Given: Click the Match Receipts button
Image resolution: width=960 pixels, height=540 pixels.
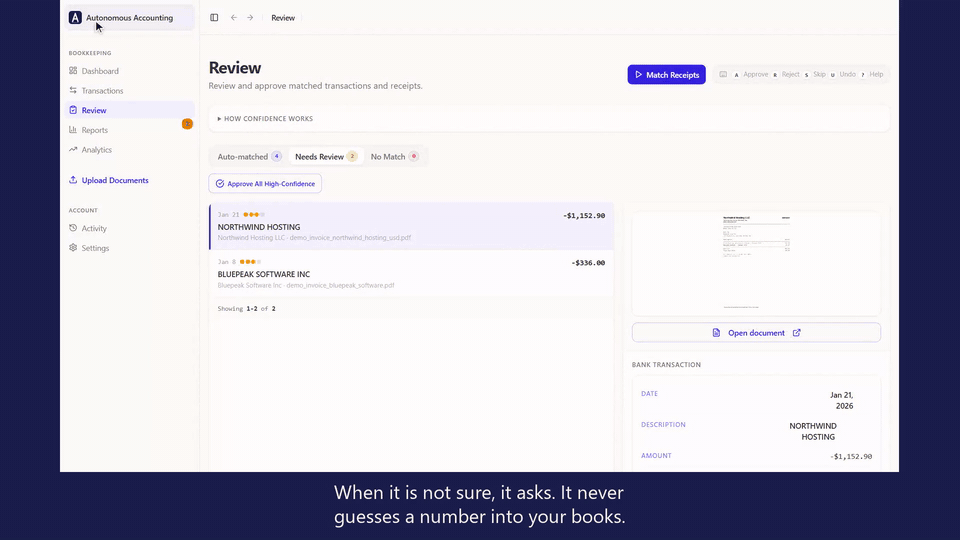Looking at the screenshot, I should pos(666,75).
